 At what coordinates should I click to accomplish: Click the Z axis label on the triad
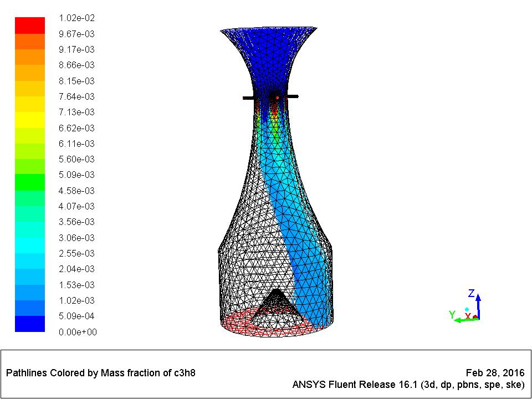click(471, 293)
